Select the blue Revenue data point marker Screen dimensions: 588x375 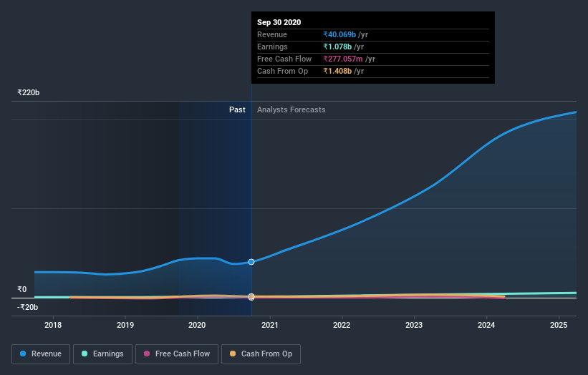pyautogui.click(x=251, y=262)
